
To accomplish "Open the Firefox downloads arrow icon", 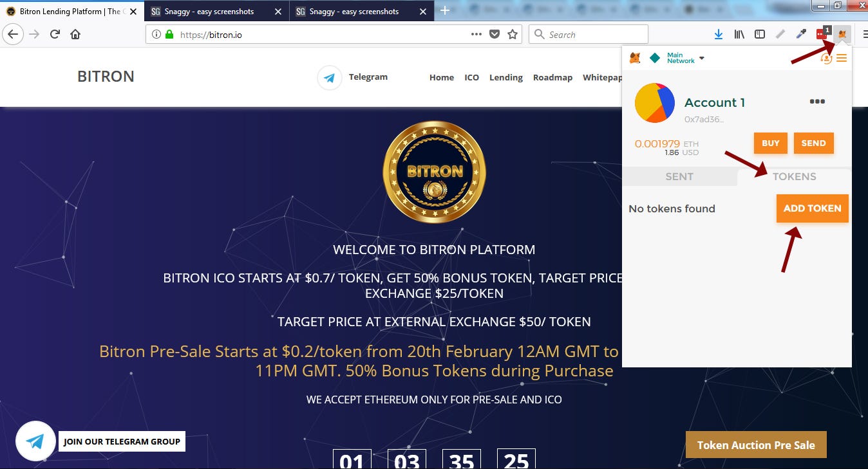I will coord(719,35).
